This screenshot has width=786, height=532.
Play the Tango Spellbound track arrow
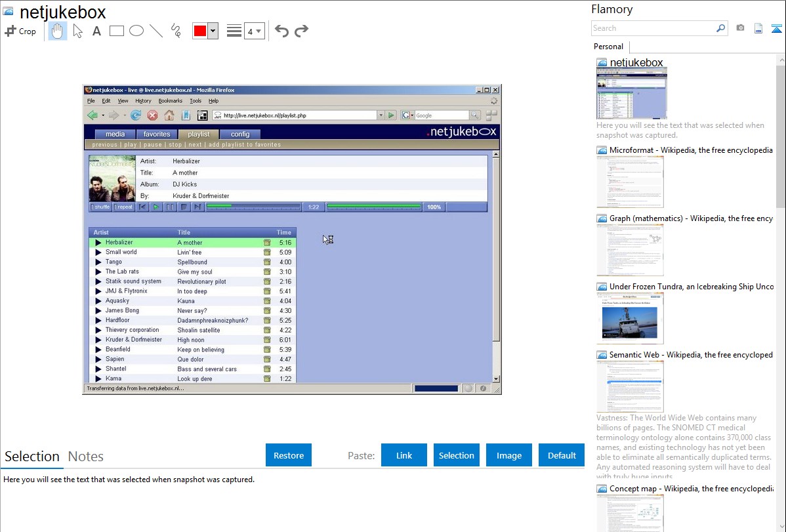tap(98, 262)
